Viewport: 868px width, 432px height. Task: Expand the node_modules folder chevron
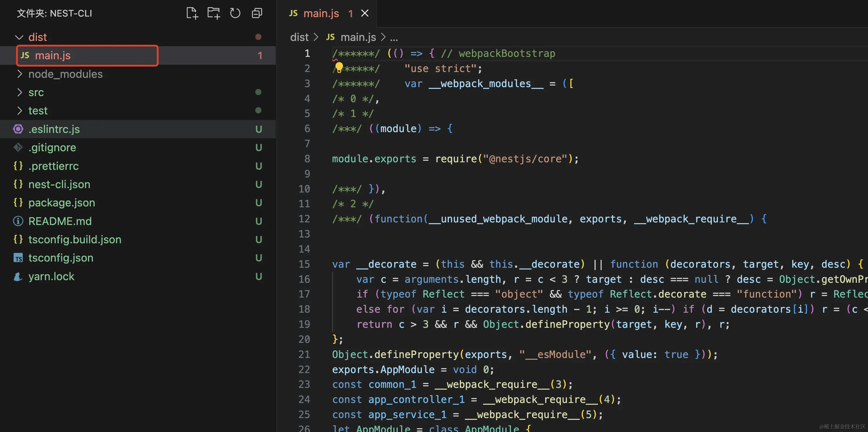(x=19, y=74)
